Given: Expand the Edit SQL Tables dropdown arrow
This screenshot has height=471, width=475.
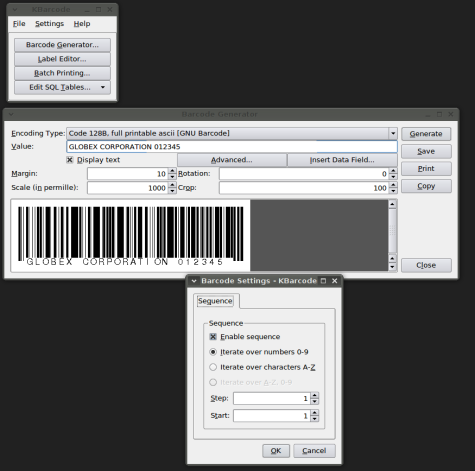Looking at the screenshot, I should pyautogui.click(x=103, y=87).
